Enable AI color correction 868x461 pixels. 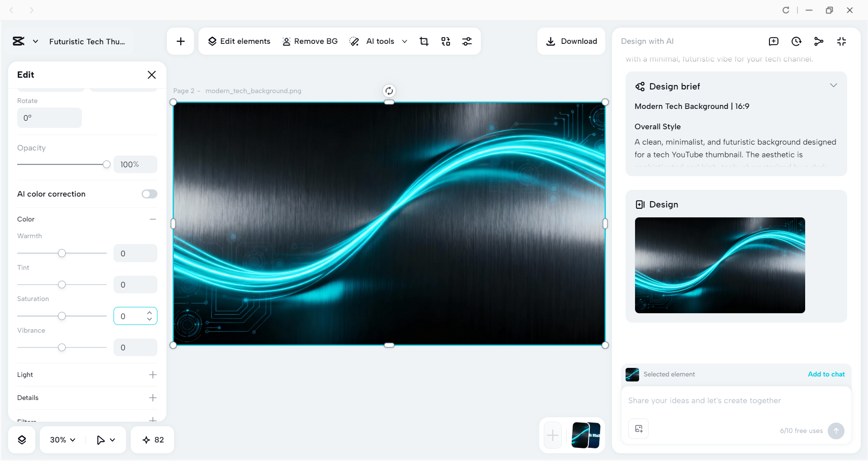pyautogui.click(x=149, y=194)
